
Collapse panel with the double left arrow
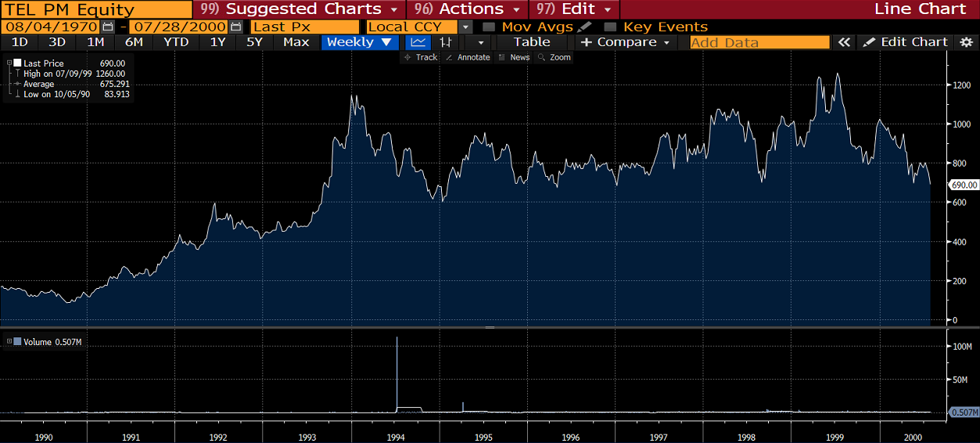pyautogui.click(x=843, y=42)
